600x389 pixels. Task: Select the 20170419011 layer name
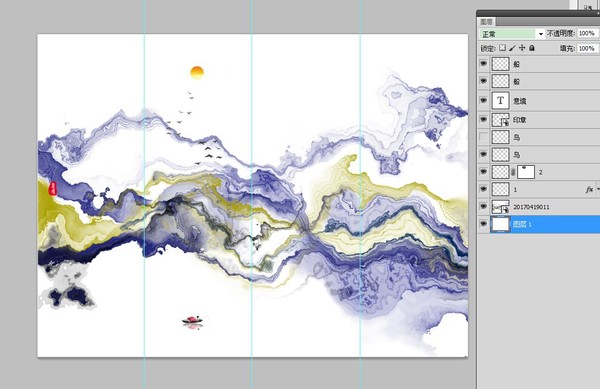pyautogui.click(x=531, y=207)
